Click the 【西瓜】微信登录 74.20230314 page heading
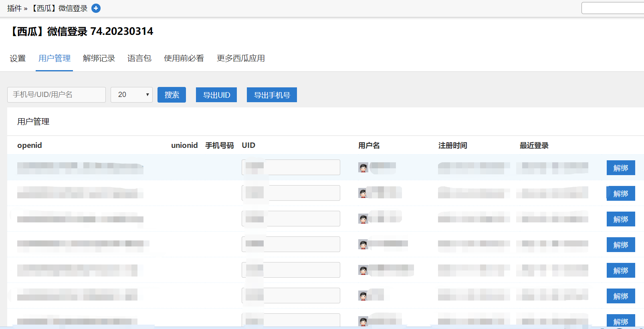 click(x=81, y=31)
